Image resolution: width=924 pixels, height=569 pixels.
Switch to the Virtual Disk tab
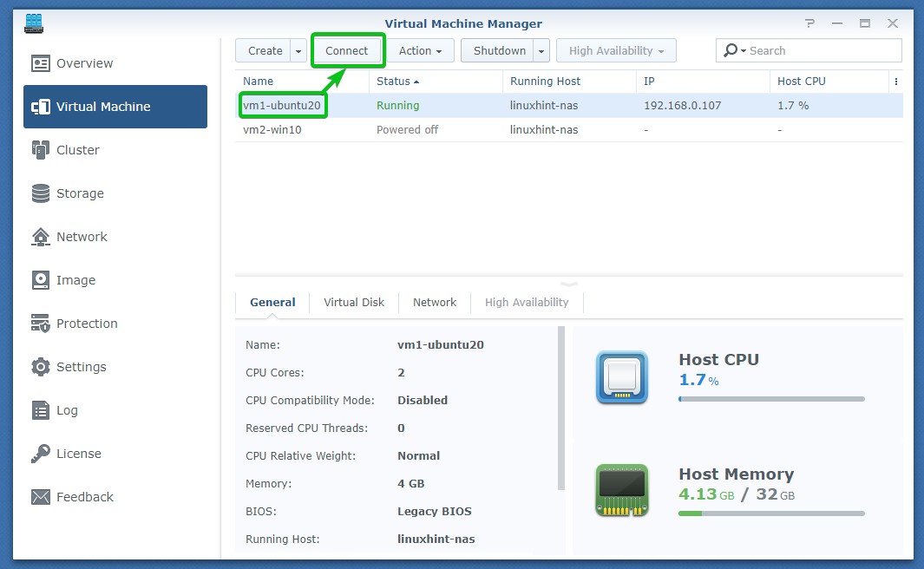pyautogui.click(x=354, y=303)
